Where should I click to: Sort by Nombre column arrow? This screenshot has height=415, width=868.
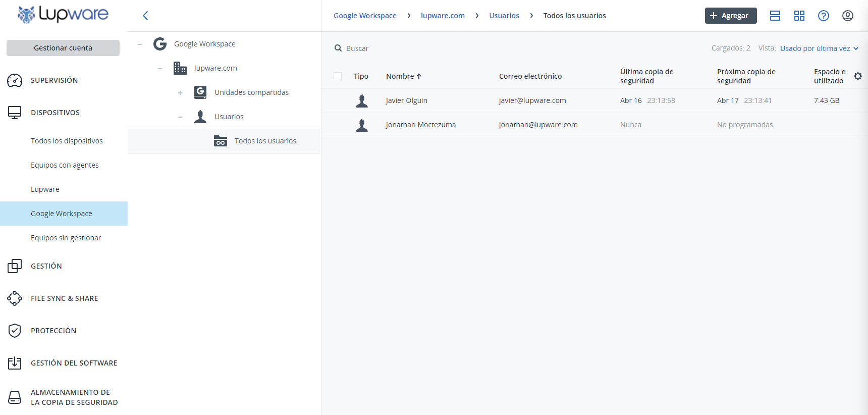[x=419, y=76]
